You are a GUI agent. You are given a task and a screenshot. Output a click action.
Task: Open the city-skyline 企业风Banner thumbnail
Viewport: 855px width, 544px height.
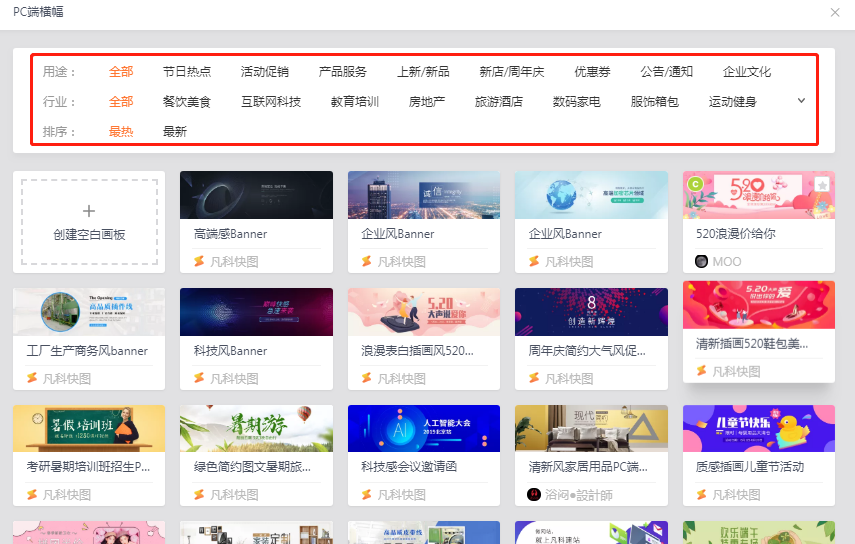tap(424, 195)
